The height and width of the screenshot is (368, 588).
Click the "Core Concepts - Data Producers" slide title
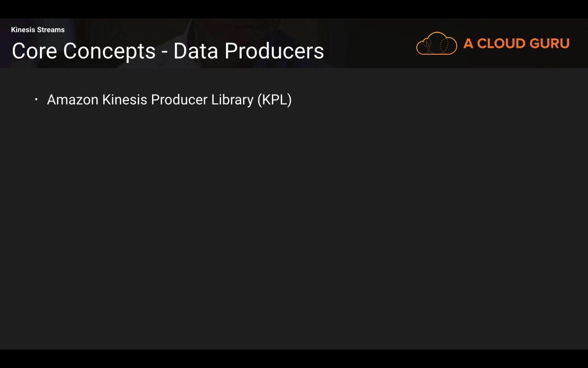[168, 51]
